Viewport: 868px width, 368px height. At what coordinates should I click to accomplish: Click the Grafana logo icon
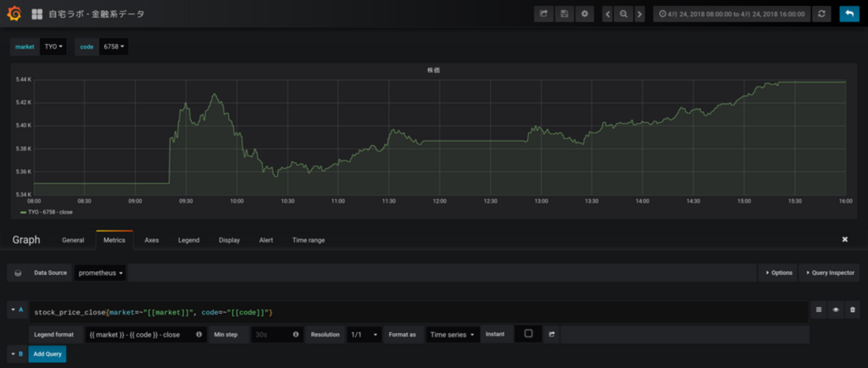(x=14, y=13)
